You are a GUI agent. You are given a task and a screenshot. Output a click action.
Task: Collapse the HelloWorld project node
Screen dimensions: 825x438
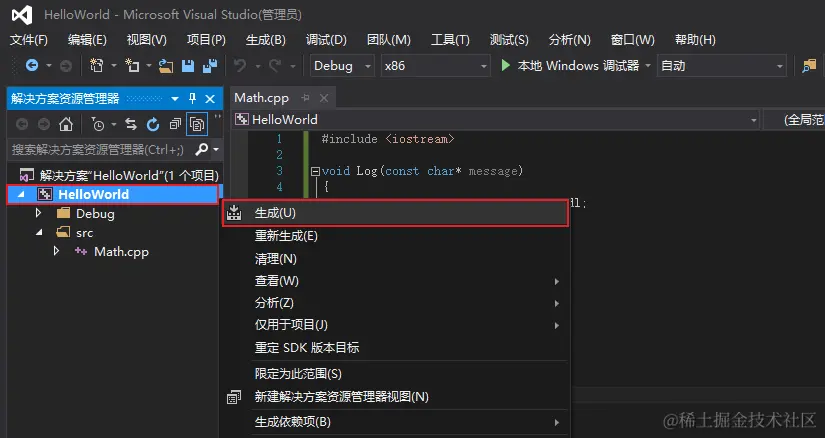(21, 194)
